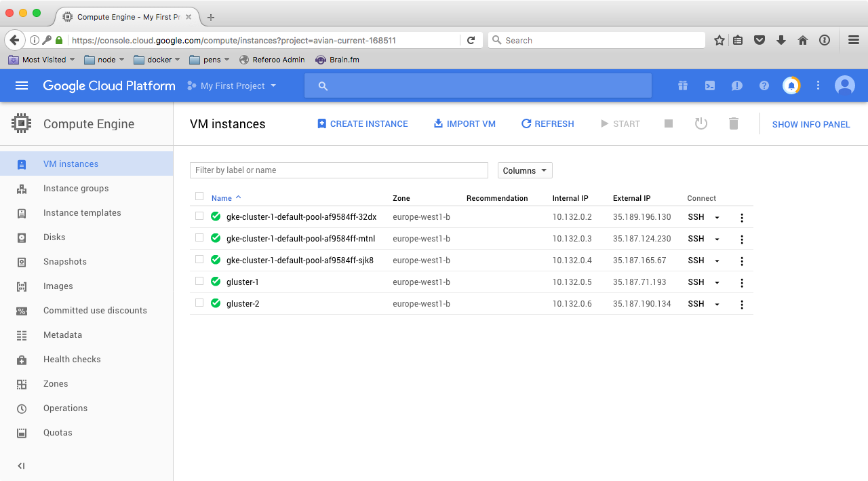Click the gift free trial icon

[x=683, y=85]
